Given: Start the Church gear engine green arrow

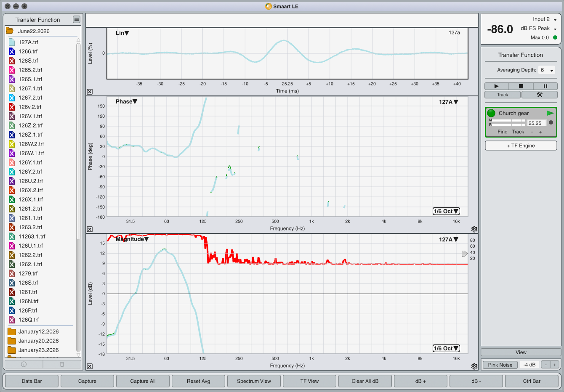Looking at the screenshot, I should click(x=550, y=113).
